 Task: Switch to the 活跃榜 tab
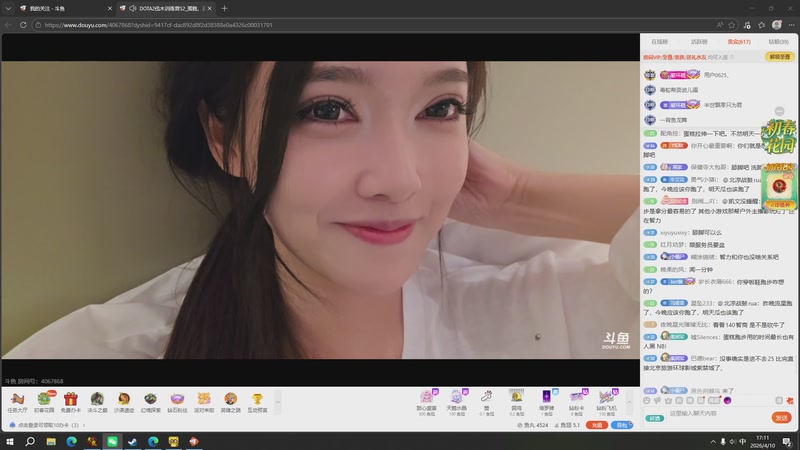pos(699,42)
